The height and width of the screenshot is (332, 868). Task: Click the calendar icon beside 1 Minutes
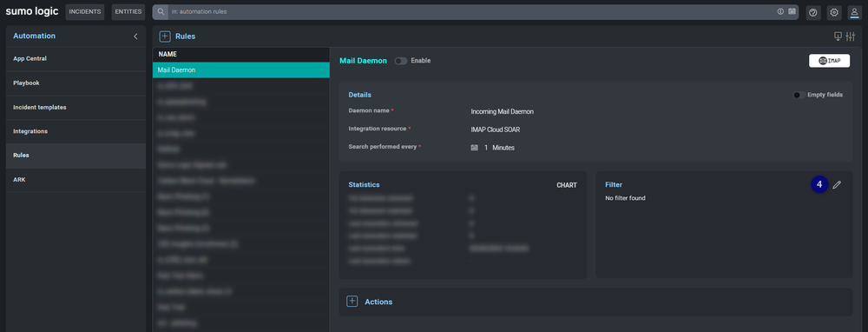pyautogui.click(x=474, y=148)
